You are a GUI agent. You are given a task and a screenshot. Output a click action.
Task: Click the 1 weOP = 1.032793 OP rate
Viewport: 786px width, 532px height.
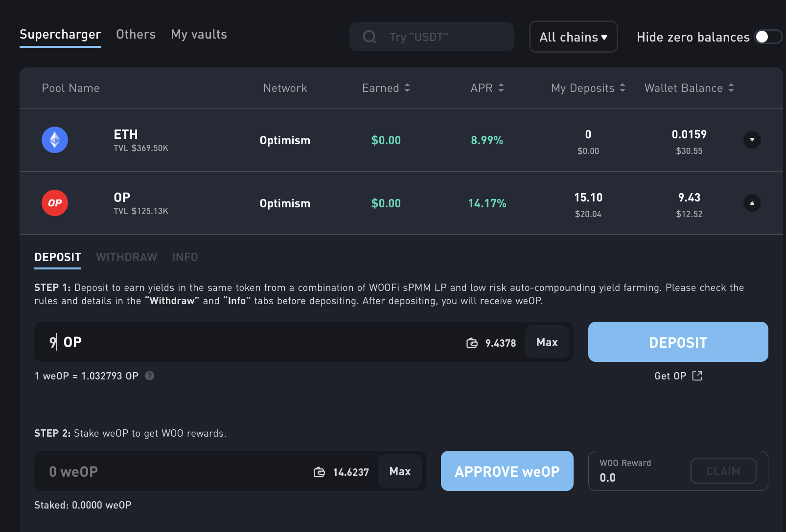(87, 376)
